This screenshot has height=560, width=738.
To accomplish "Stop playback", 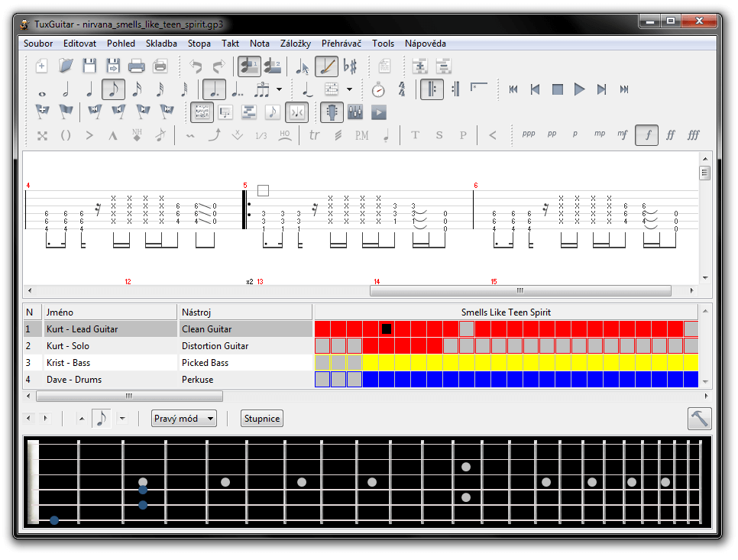I will [x=557, y=89].
